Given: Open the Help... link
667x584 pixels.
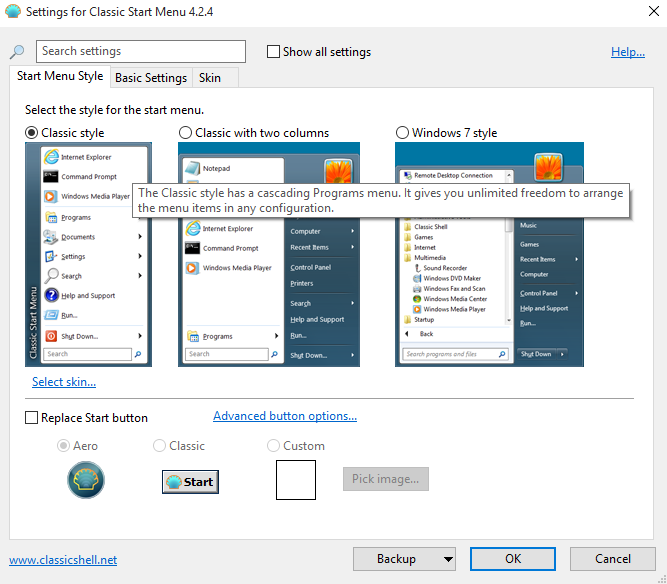Looking at the screenshot, I should pos(627,52).
